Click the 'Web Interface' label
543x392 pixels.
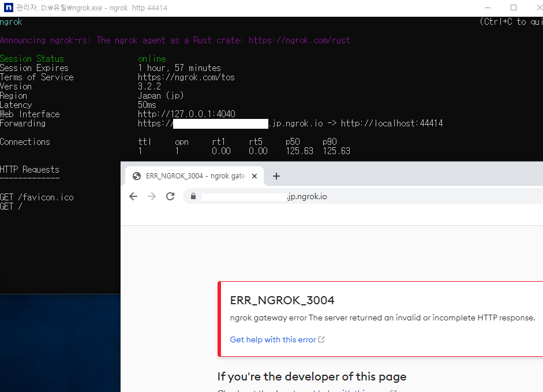pos(30,114)
